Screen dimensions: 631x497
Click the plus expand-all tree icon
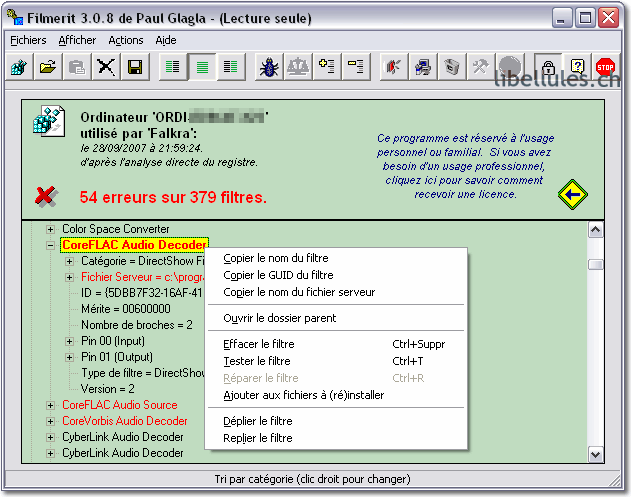coord(327,67)
